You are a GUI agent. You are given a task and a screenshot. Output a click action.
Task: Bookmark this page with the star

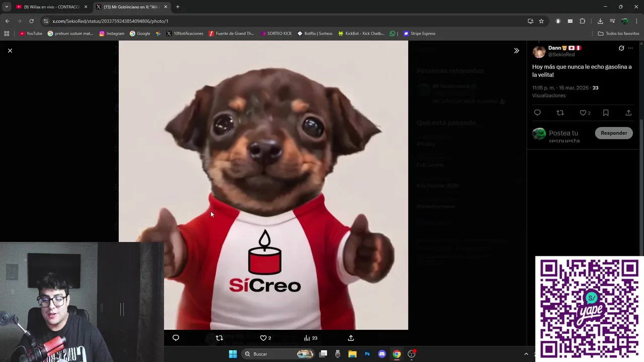point(541,21)
